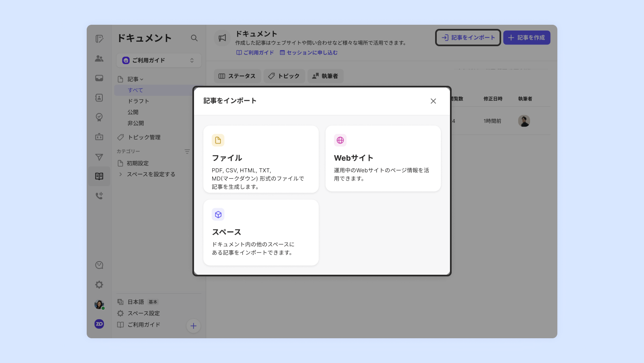644x363 pixels.
Task: Click the megaphone icon beside ドキュメント header
Action: click(222, 38)
